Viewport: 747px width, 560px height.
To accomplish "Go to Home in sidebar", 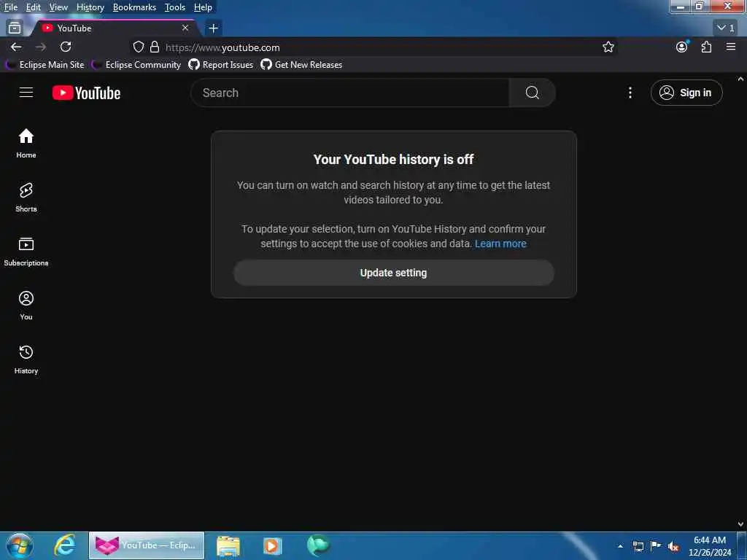I will [x=26, y=144].
